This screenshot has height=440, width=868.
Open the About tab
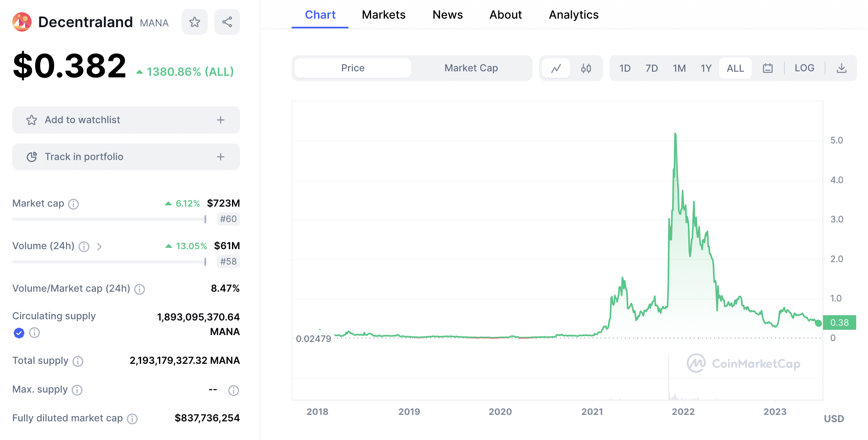(506, 15)
